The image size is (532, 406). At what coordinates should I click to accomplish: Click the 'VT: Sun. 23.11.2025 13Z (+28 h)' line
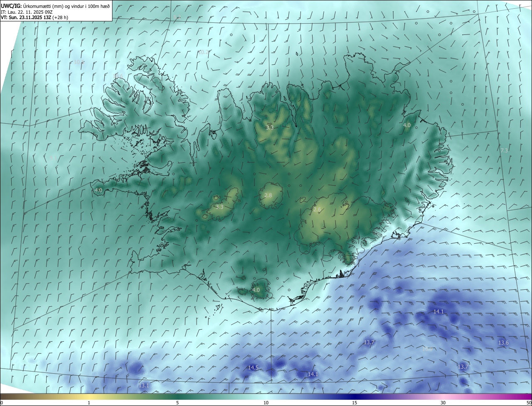coord(34,17)
